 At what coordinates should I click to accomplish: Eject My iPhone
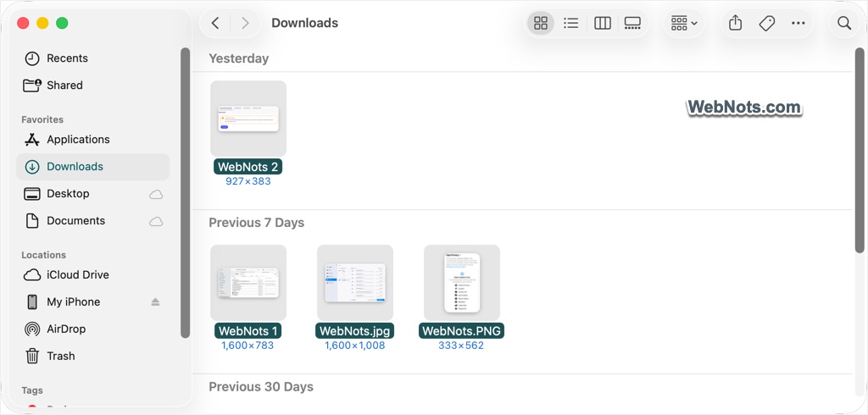(156, 302)
